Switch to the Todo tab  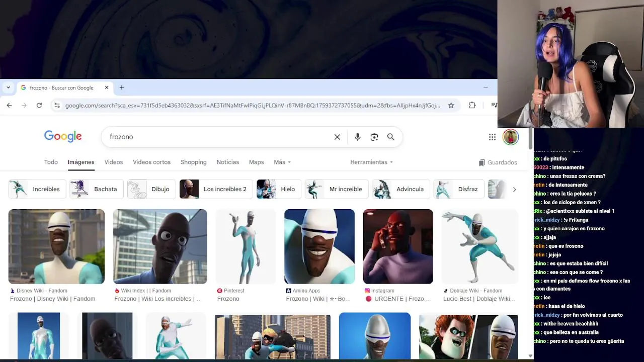[x=51, y=162]
